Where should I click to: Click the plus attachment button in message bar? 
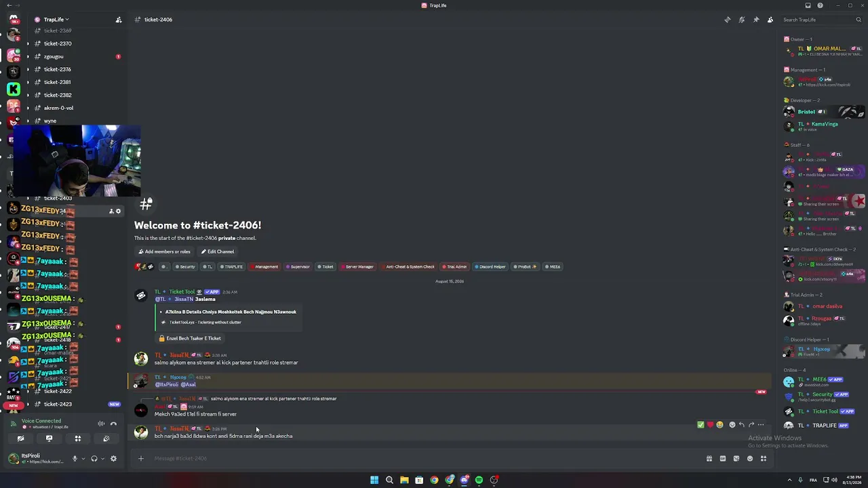[x=141, y=458]
